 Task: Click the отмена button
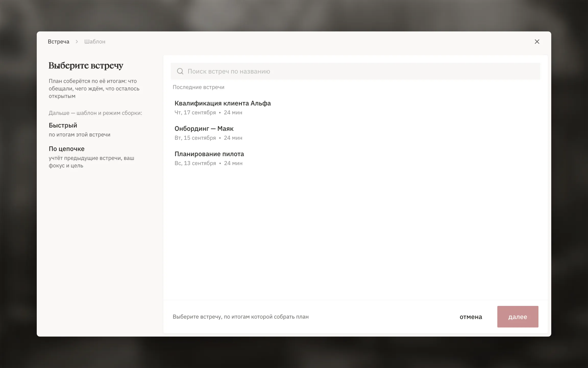pyautogui.click(x=471, y=317)
